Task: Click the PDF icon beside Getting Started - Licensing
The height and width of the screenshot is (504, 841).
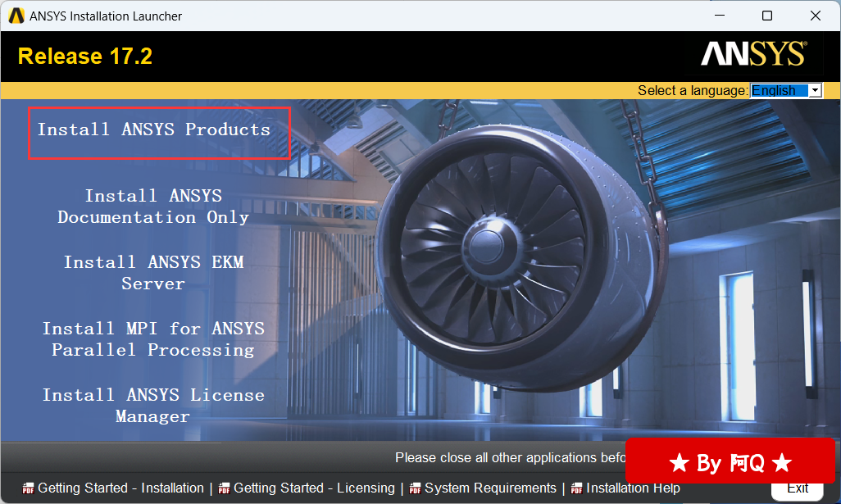Action: tap(225, 489)
